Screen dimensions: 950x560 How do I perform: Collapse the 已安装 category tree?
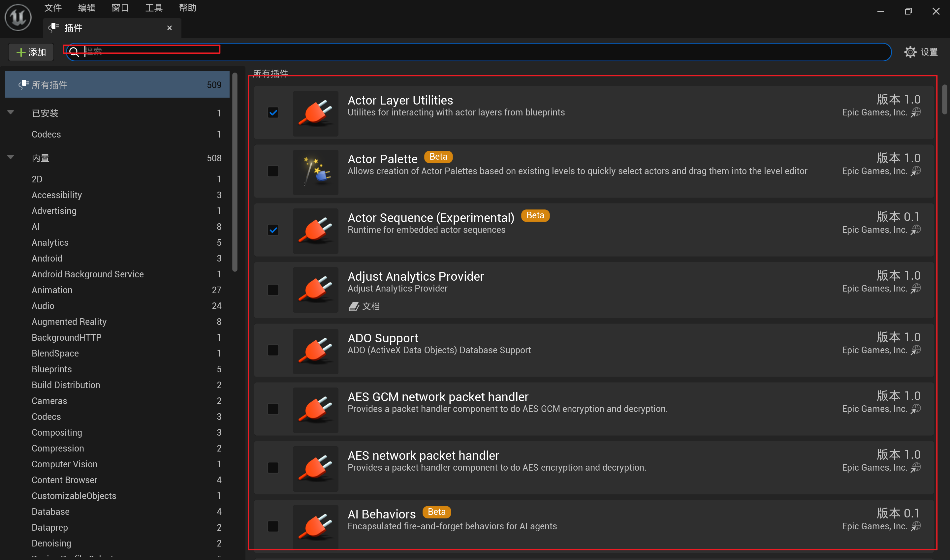point(11,112)
